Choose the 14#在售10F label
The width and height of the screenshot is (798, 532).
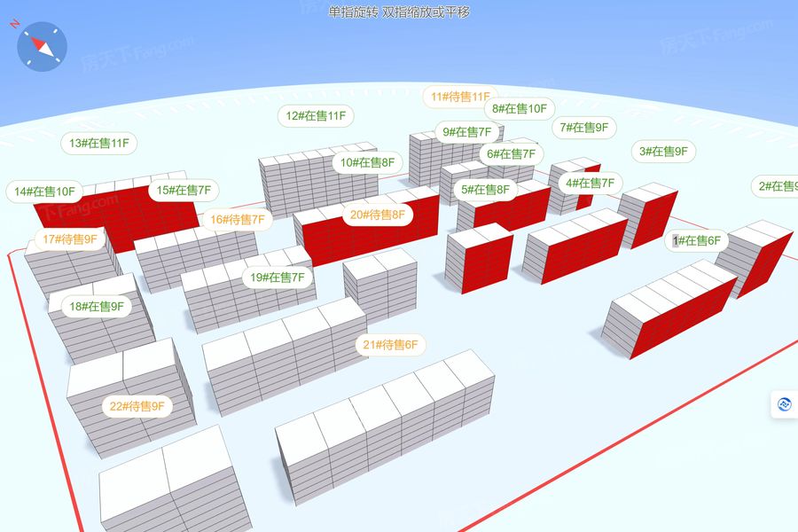click(x=44, y=191)
